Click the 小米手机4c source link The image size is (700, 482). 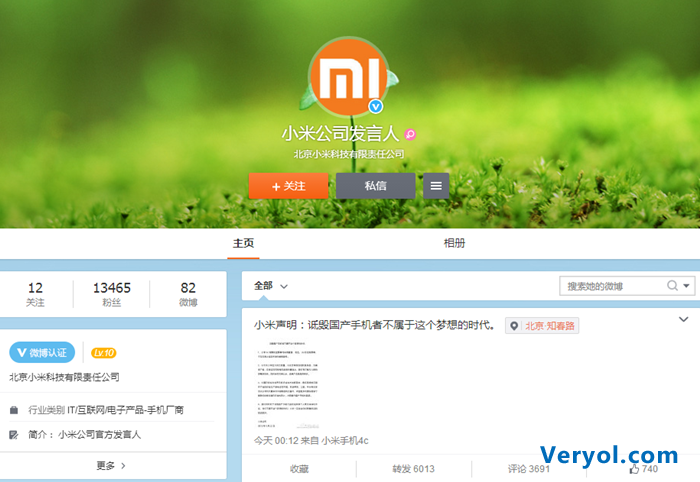point(345,441)
